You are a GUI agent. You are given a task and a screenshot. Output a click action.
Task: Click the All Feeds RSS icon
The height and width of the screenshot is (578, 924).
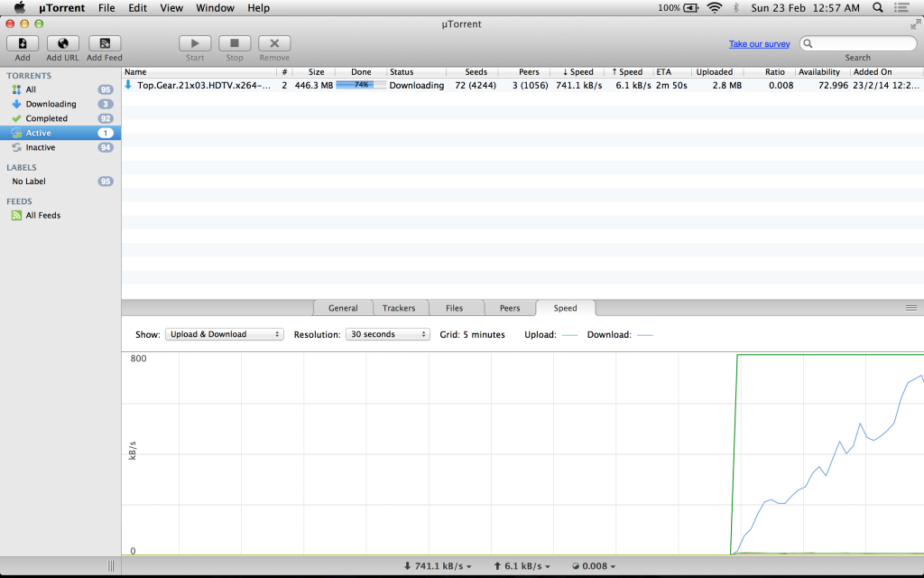(16, 215)
